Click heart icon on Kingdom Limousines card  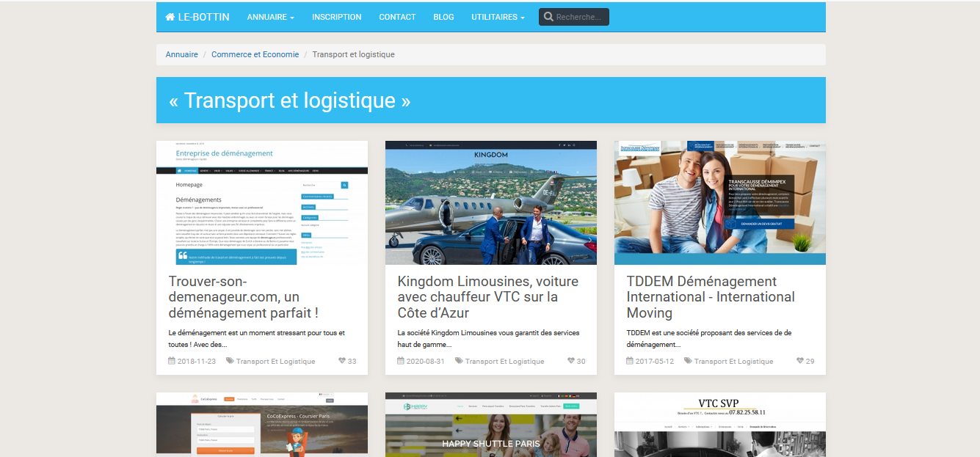[571, 361]
